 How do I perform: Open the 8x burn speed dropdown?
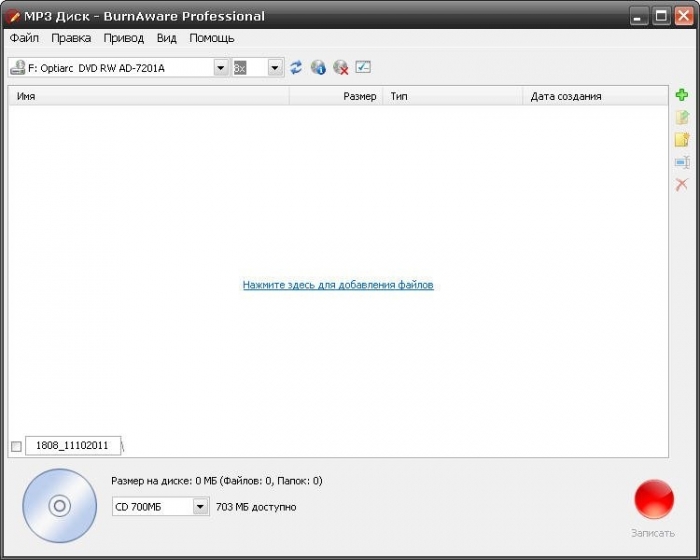(275, 68)
